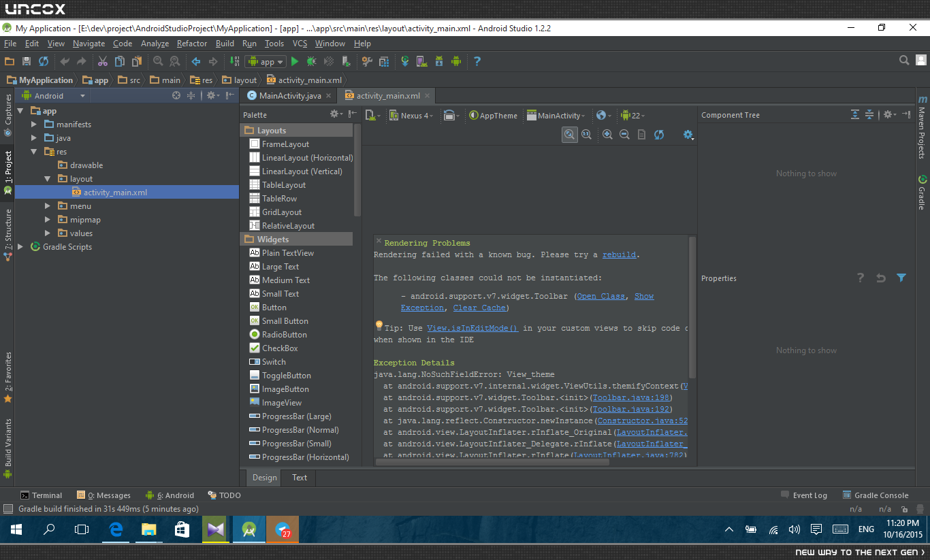
Task: Switch to the MainActivity.java tab
Action: coord(290,96)
